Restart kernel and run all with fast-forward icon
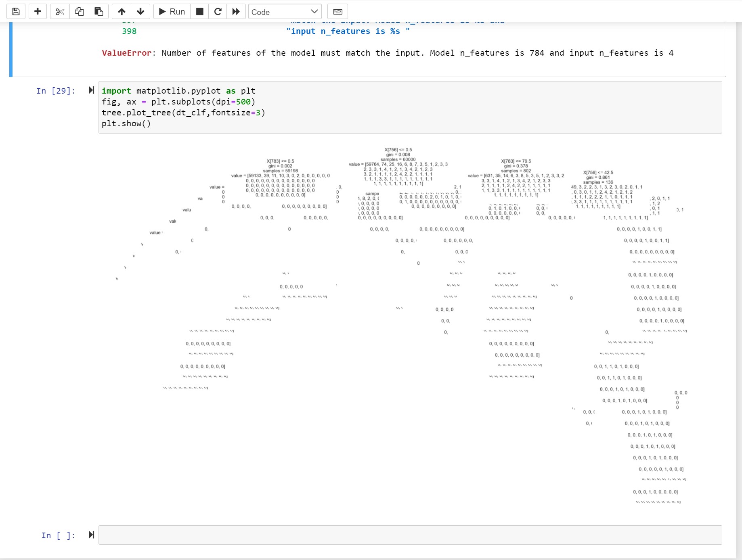The width and height of the screenshot is (742, 560). pos(236,11)
